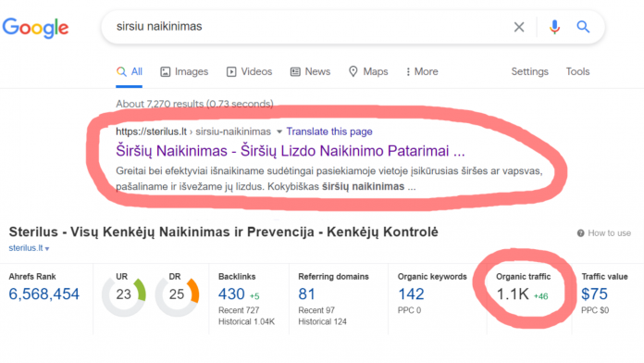Viewport: 644px width, 363px height.
Task: Open search Settings
Action: tap(529, 71)
